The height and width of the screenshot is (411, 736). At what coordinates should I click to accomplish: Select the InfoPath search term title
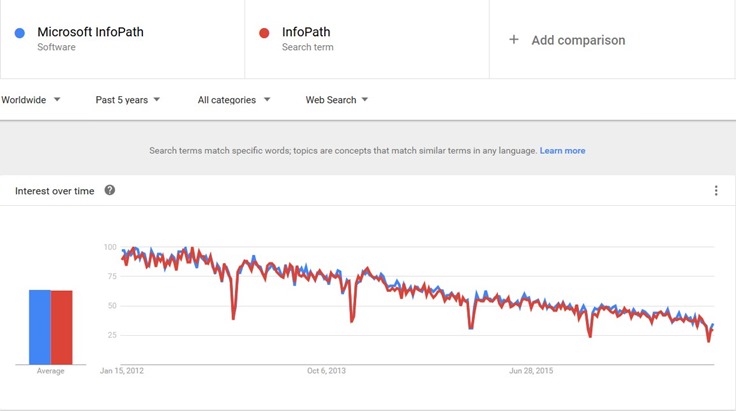click(x=306, y=32)
